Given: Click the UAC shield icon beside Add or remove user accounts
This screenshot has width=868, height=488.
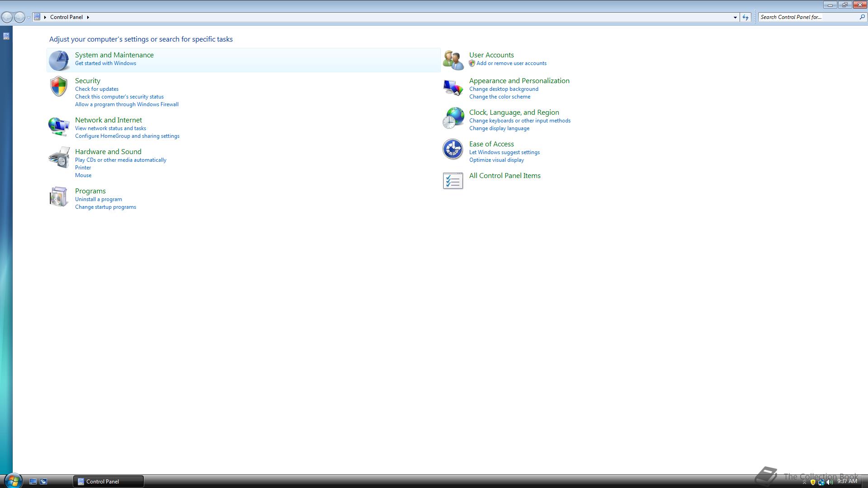Looking at the screenshot, I should (472, 63).
